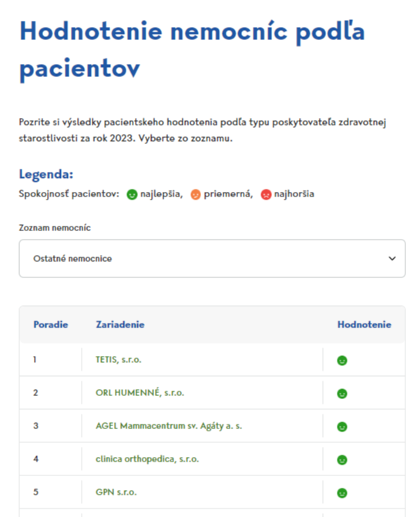
Task: Open TETIS, s.r.o. facility link
Action: pyautogui.click(x=119, y=360)
